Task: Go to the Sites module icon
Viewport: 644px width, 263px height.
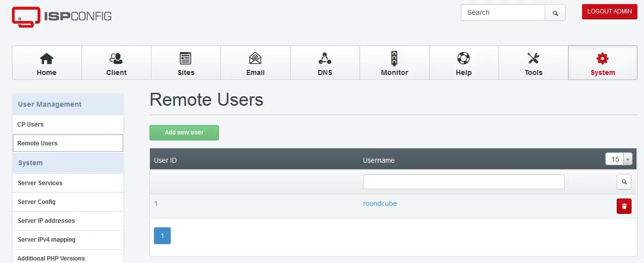Action: click(x=186, y=59)
